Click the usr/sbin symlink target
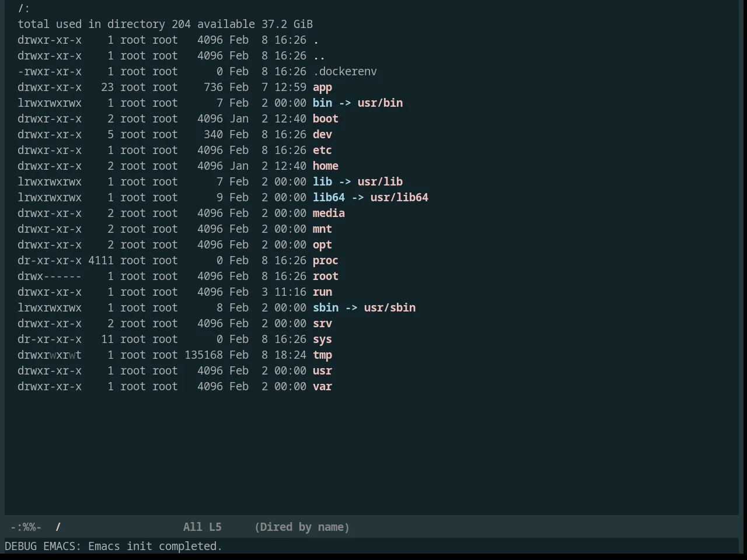This screenshot has height=560, width=747. [390, 308]
